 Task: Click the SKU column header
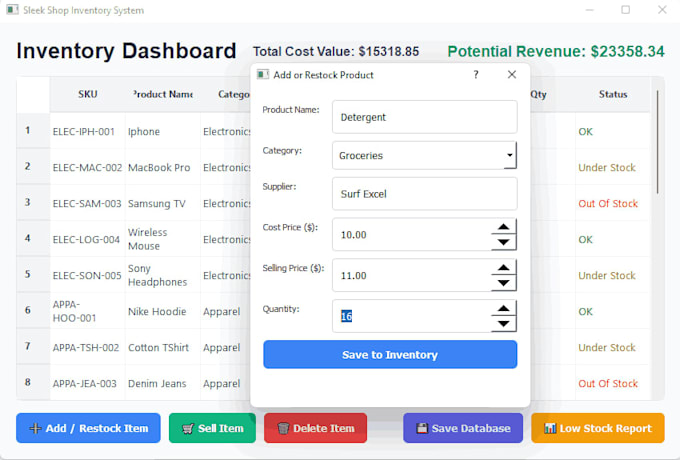88,94
